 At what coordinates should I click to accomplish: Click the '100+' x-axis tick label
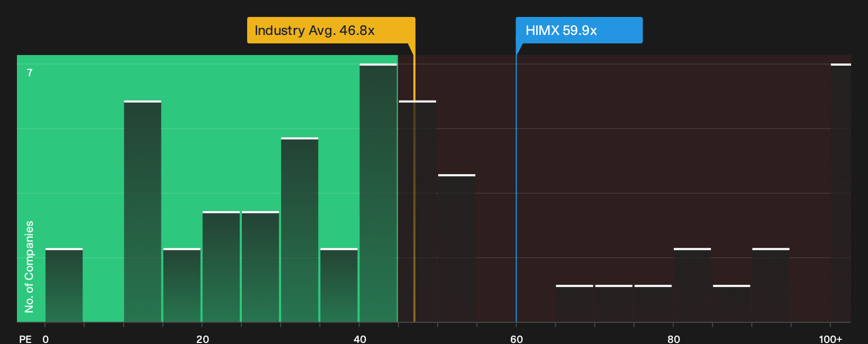point(830,339)
